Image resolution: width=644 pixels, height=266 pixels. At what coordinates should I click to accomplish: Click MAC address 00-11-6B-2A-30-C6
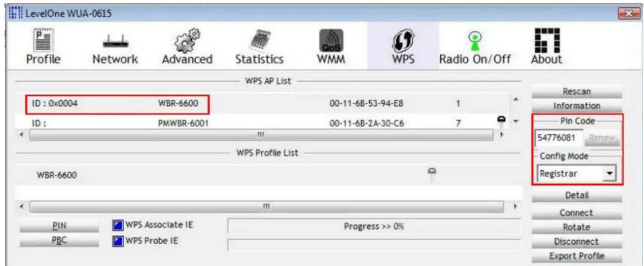[x=367, y=123]
